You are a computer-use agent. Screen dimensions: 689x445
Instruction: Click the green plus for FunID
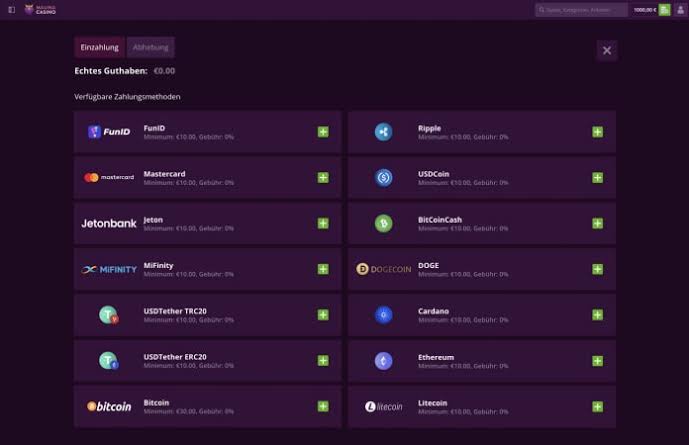tap(323, 132)
